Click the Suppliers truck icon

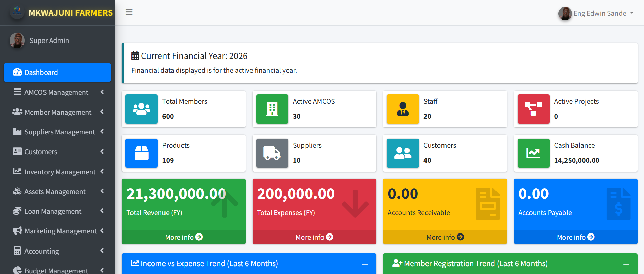(272, 153)
